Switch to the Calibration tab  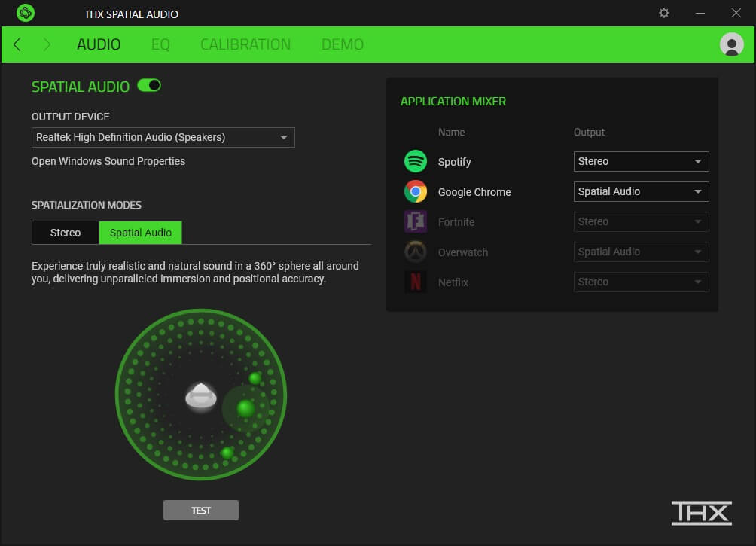click(245, 44)
